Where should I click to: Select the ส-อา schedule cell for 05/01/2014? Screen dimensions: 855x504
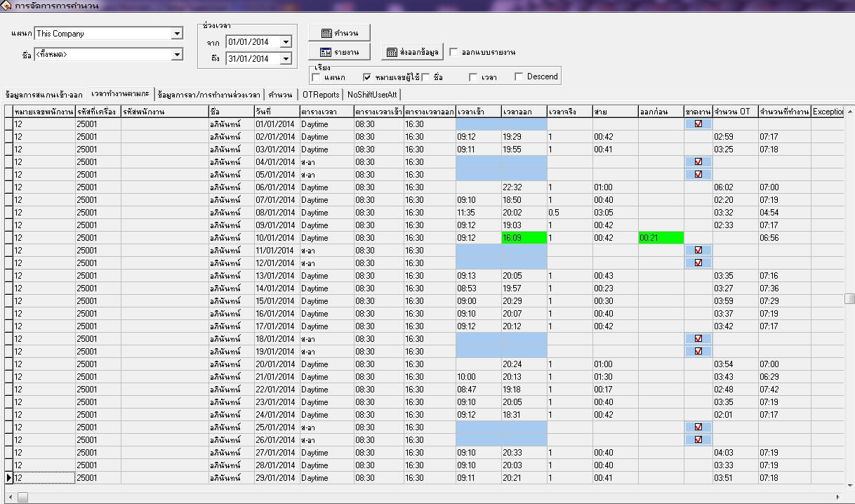[327, 175]
